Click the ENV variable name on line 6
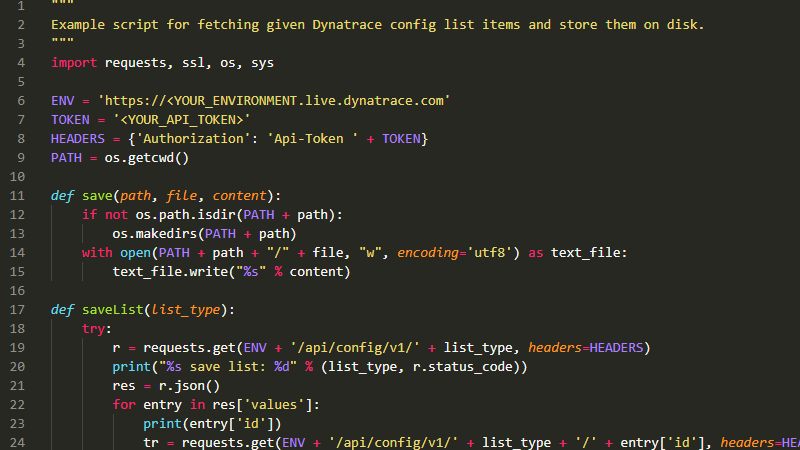The height and width of the screenshot is (450, 800). tap(62, 101)
